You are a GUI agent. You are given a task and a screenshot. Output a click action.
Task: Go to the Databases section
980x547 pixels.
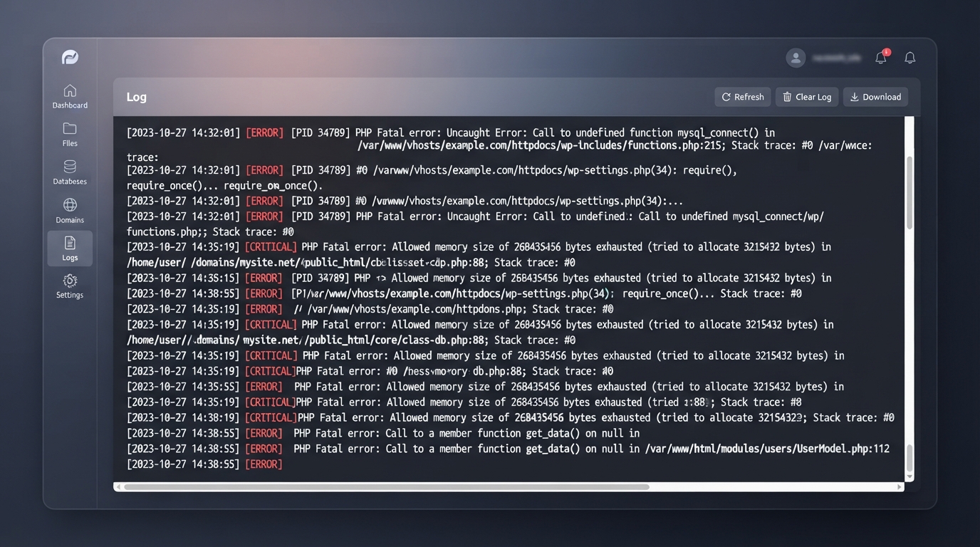[x=70, y=172]
